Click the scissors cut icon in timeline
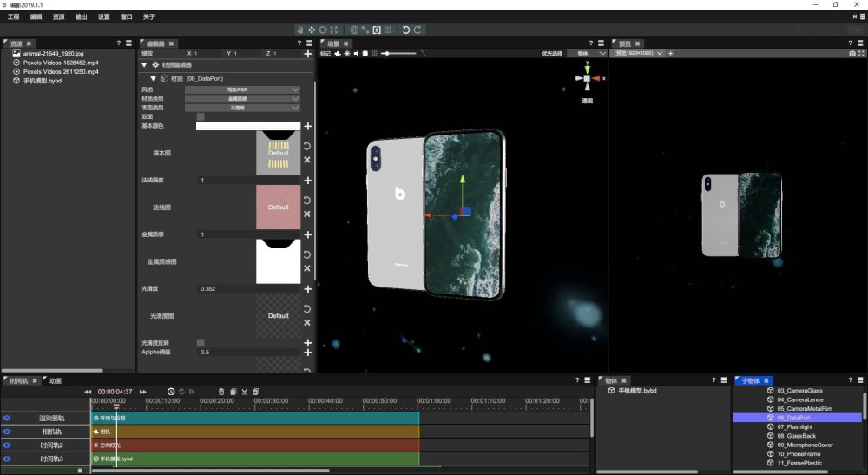Image resolution: width=868 pixels, height=475 pixels. (245, 392)
